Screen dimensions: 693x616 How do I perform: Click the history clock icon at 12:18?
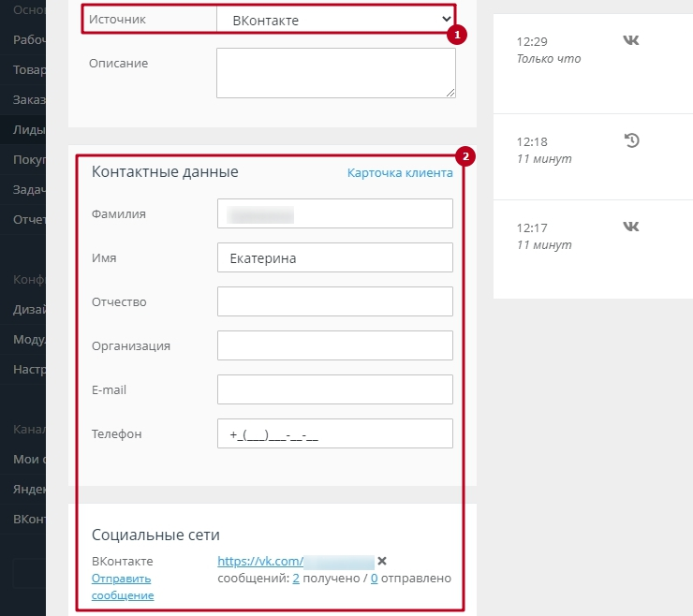[631, 140]
